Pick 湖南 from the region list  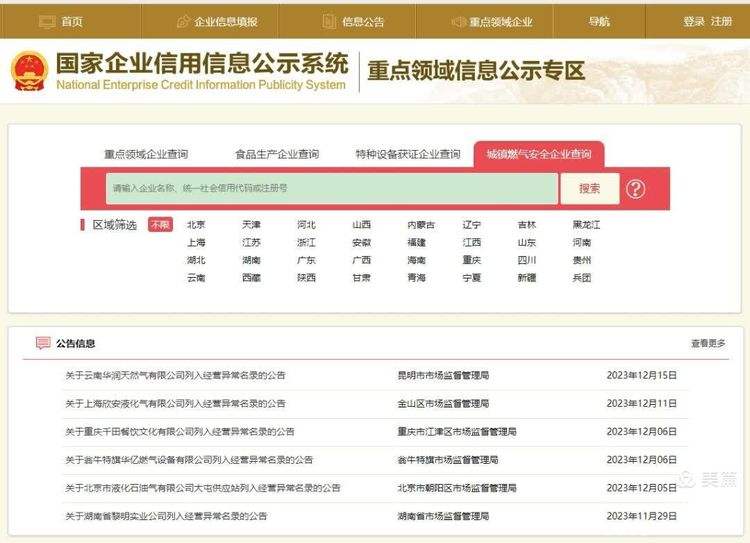251,260
